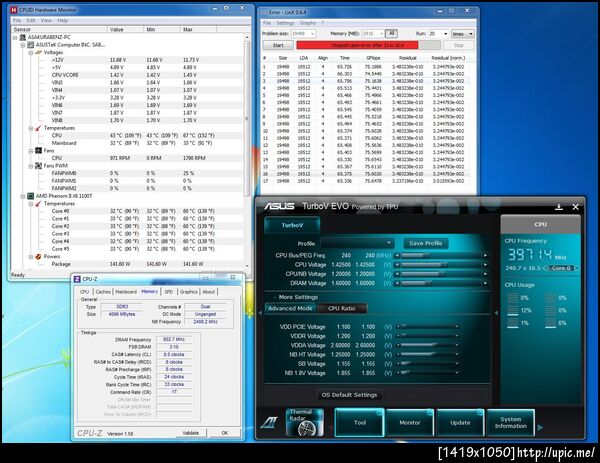Switch to previous core with left arrow
The width and height of the screenshot is (600, 463).
pos(546,268)
